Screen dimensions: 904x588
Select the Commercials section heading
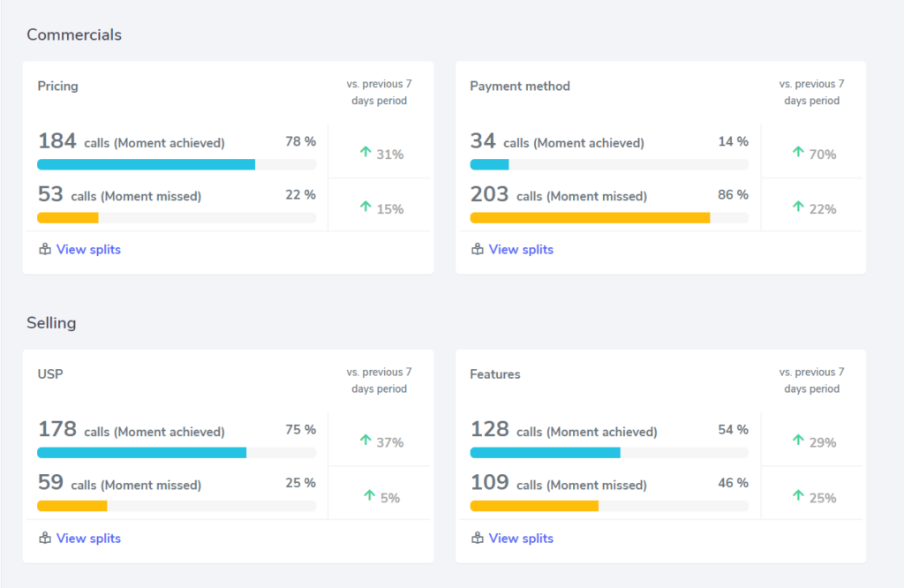coord(73,34)
